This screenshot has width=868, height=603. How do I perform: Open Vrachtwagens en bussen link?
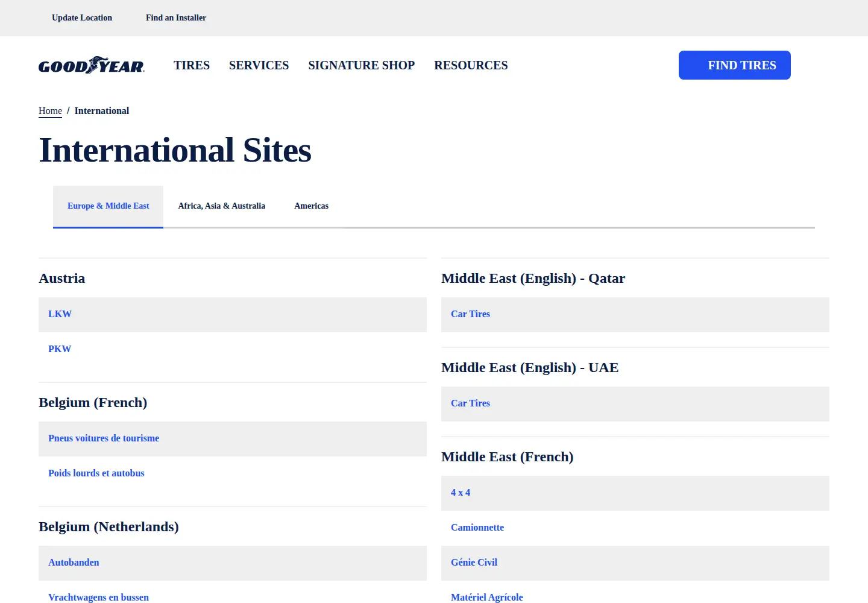coord(98,597)
